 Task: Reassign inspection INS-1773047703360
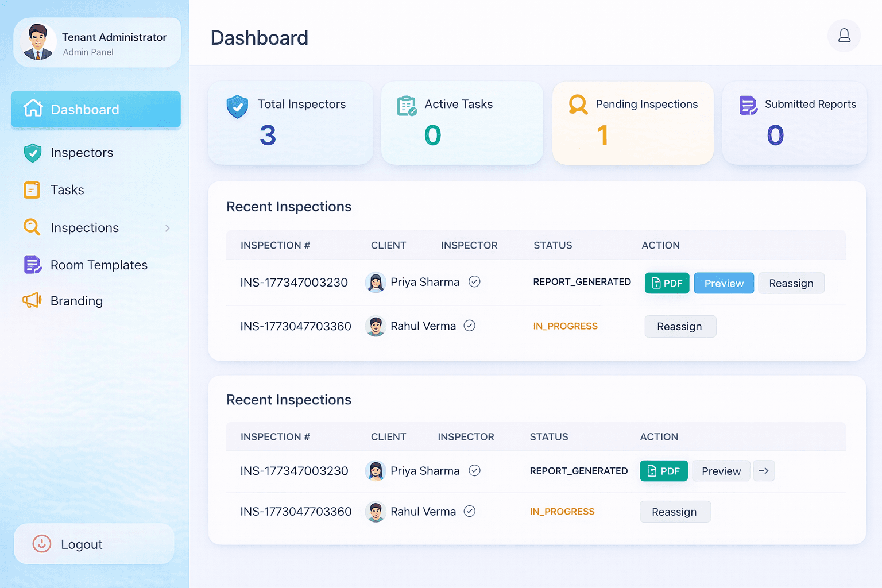[680, 326]
